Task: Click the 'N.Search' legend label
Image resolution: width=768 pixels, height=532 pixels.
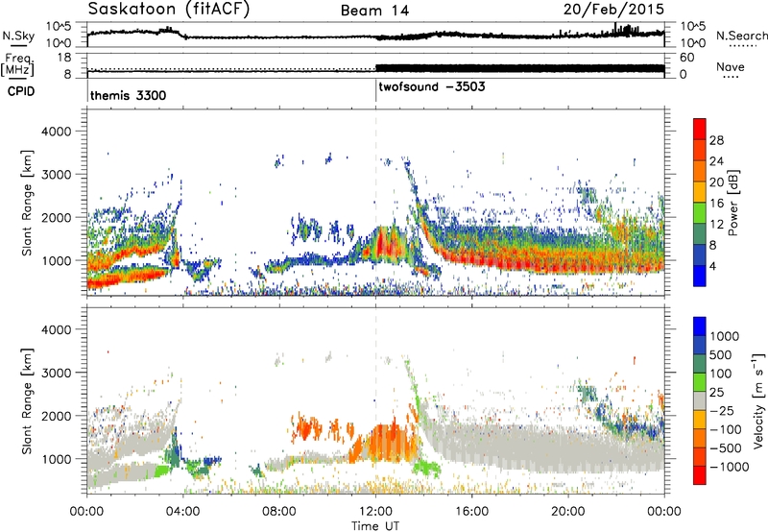Action: pyautogui.click(x=741, y=36)
